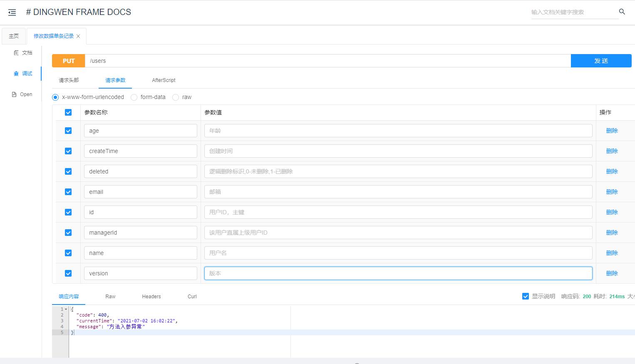This screenshot has height=364, width=635.
Task: Open the AfterScript tab
Action: (x=164, y=80)
